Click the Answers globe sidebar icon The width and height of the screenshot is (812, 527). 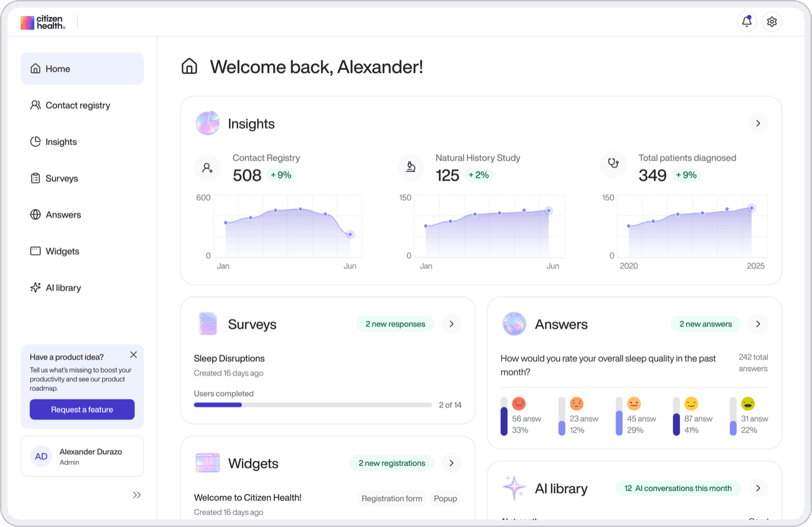(35, 215)
